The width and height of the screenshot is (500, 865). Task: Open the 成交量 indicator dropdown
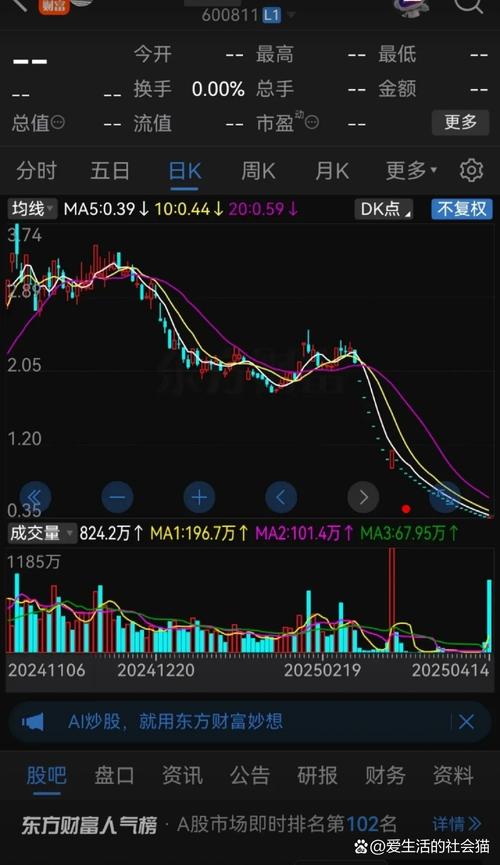[x=41, y=533]
